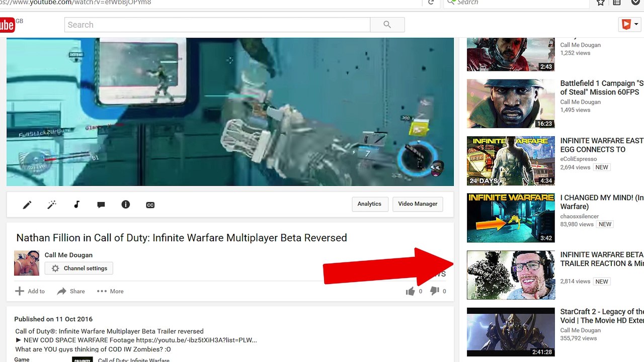Focus the YouTube Search input field
The height and width of the screenshot is (362, 644).
click(x=217, y=25)
